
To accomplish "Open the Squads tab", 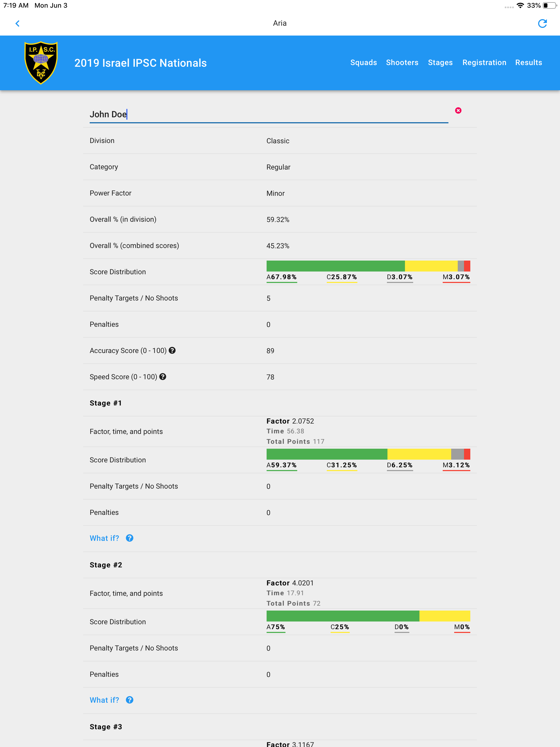I will tap(363, 63).
